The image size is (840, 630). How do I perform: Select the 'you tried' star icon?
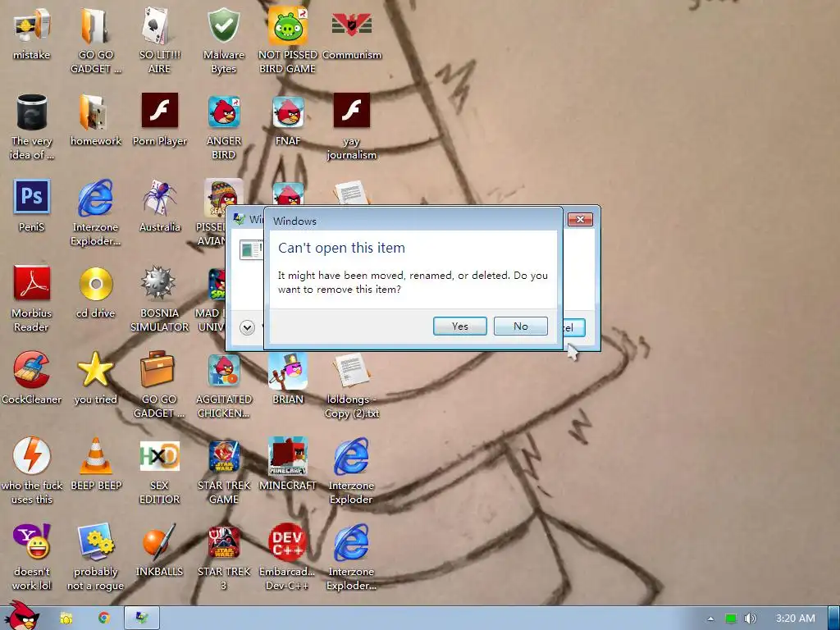[96, 379]
